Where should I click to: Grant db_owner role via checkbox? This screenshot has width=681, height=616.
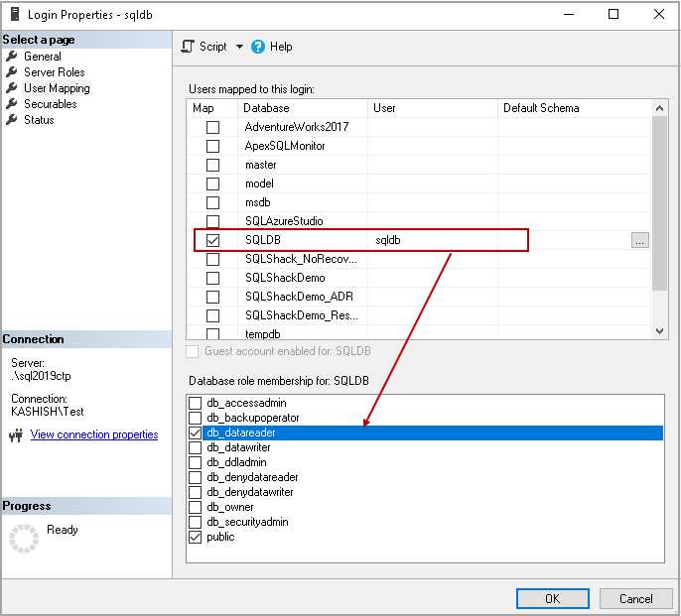point(195,507)
